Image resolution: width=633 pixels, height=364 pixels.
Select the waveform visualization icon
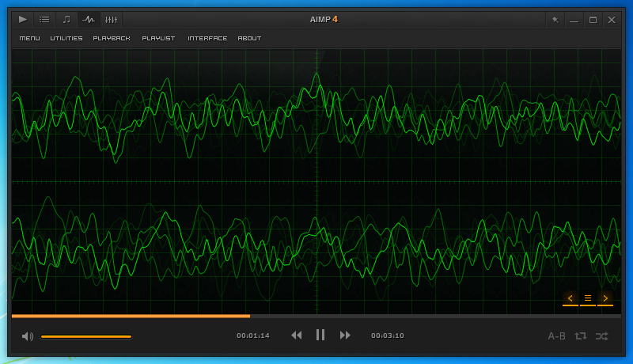coord(89,19)
